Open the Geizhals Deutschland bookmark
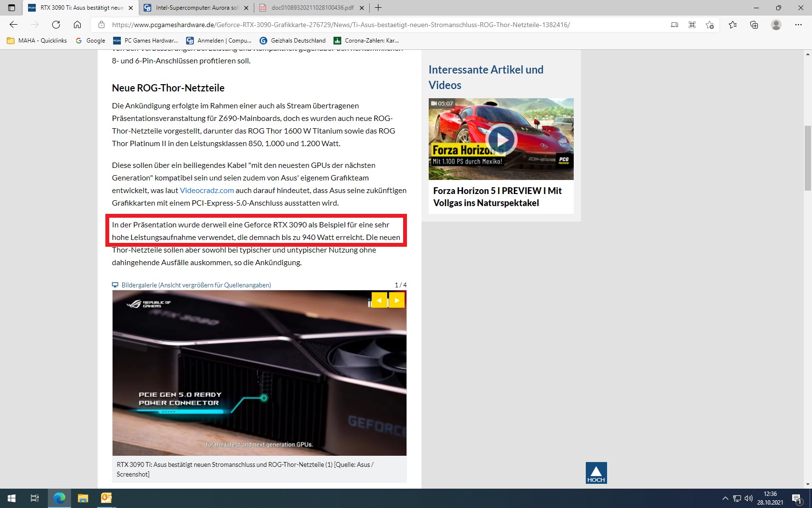 tap(293, 41)
